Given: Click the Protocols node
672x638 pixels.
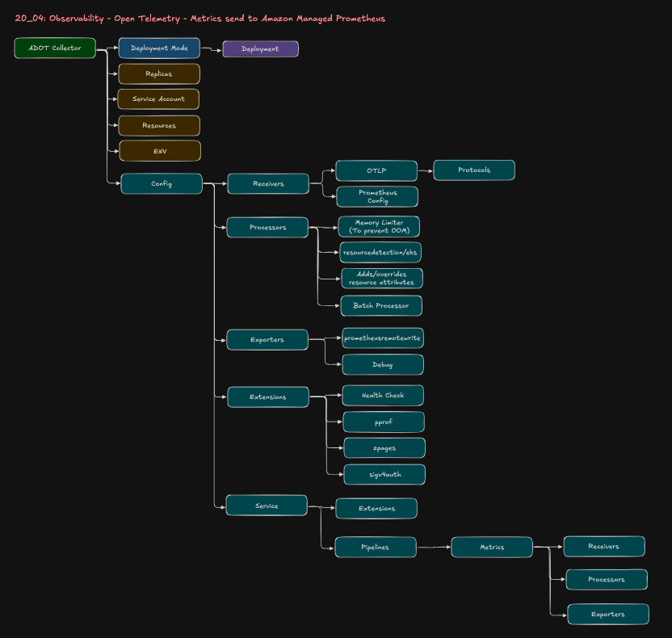Looking at the screenshot, I should pyautogui.click(x=473, y=170).
